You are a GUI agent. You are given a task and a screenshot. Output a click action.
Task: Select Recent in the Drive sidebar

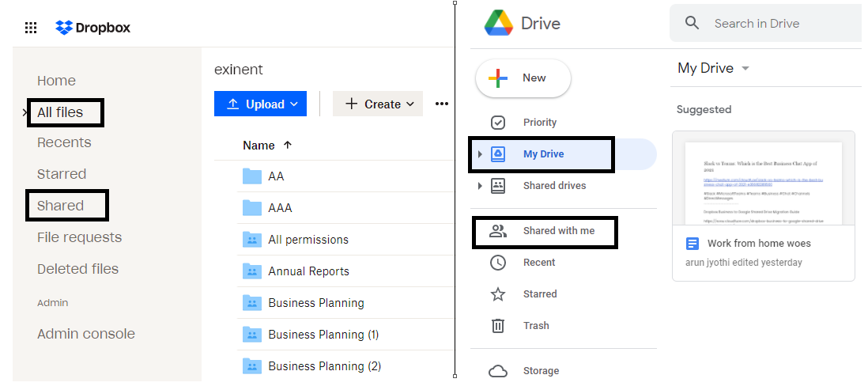click(539, 263)
